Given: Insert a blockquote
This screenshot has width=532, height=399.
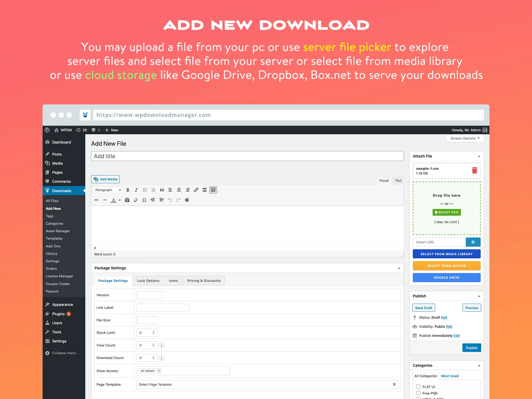Looking at the screenshot, I should [162, 190].
